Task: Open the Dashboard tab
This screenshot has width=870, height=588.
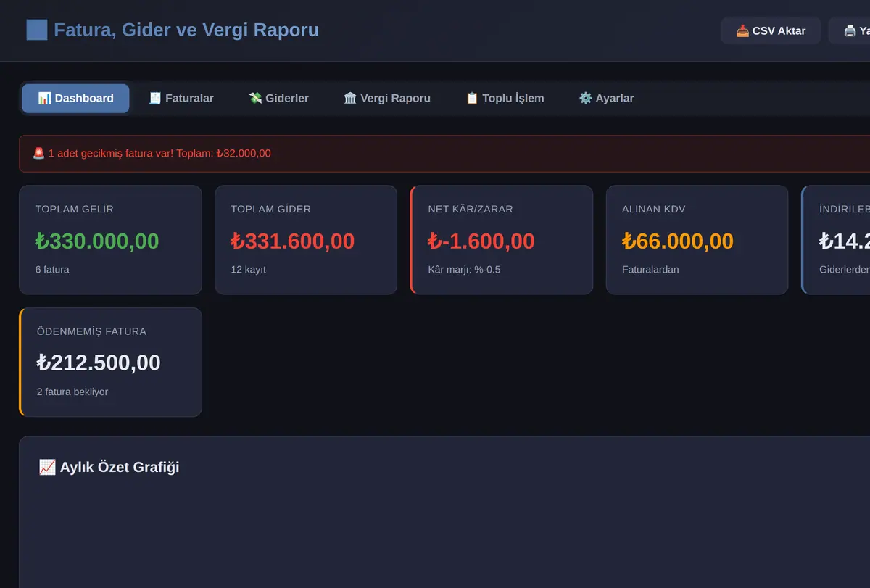Action: click(75, 99)
